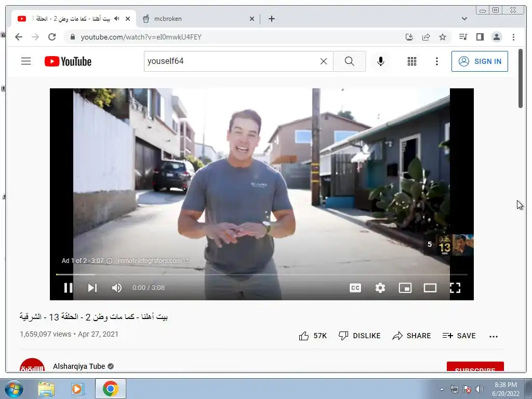Screen dimensions: 532x399
Task: Switch to theater mode
Action: [430, 288]
